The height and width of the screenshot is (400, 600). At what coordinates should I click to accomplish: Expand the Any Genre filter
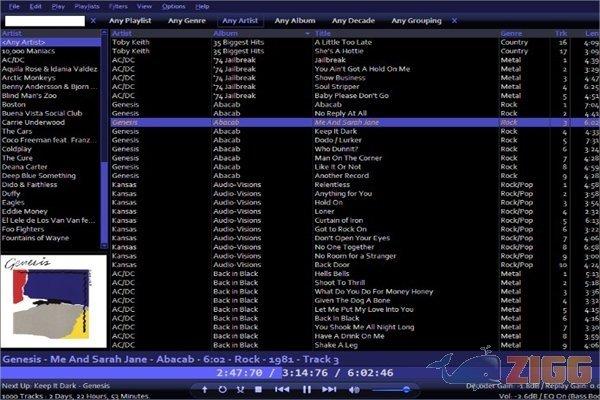click(x=186, y=20)
